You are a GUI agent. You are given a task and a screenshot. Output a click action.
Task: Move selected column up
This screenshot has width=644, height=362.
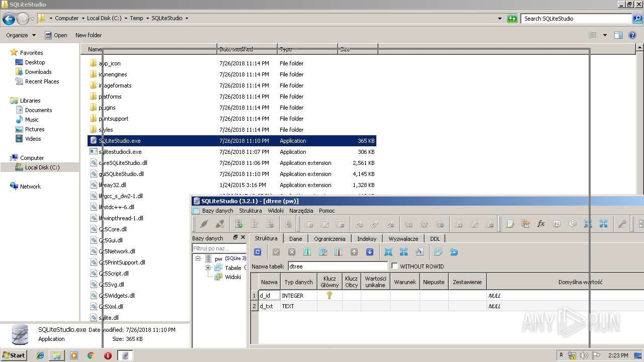click(354, 252)
